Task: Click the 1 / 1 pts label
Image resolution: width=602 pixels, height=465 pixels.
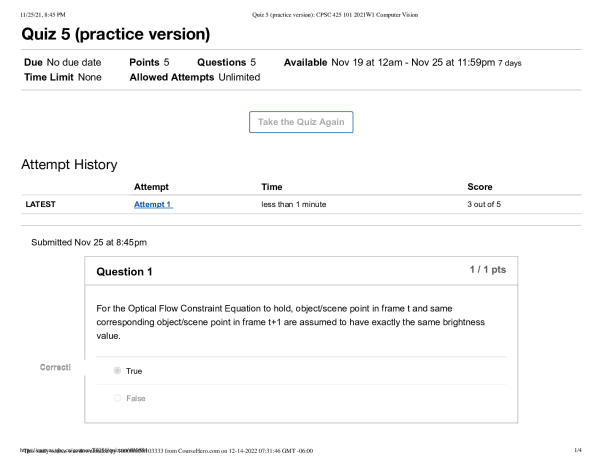Action: point(487,271)
